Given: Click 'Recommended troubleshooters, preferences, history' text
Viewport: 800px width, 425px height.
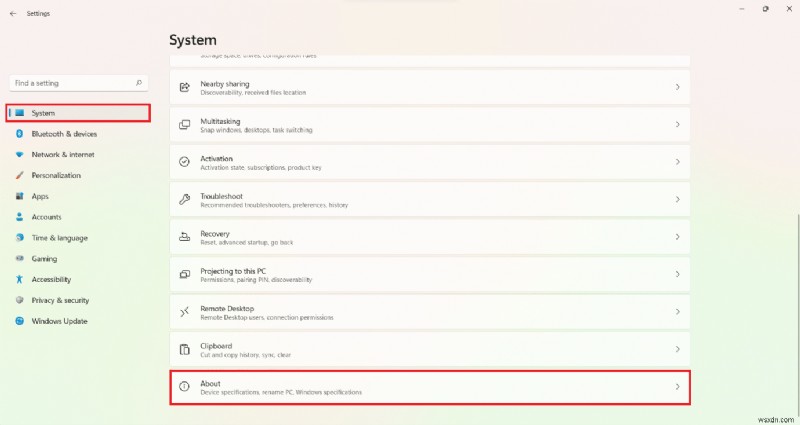Looking at the screenshot, I should (274, 205).
